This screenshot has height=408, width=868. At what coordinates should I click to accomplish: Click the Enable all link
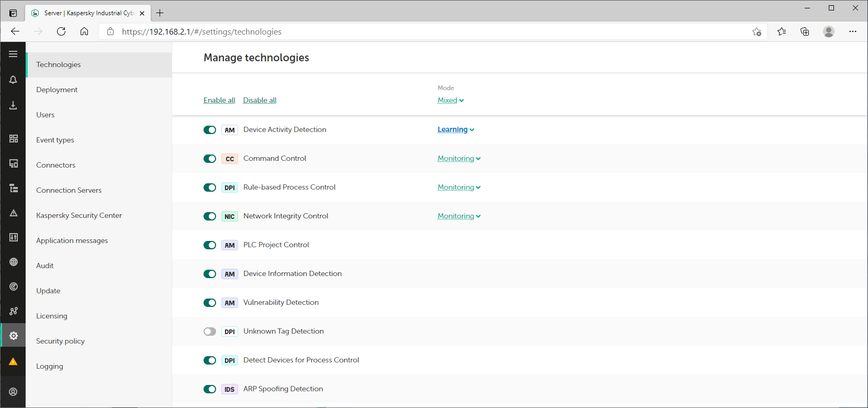[219, 100]
